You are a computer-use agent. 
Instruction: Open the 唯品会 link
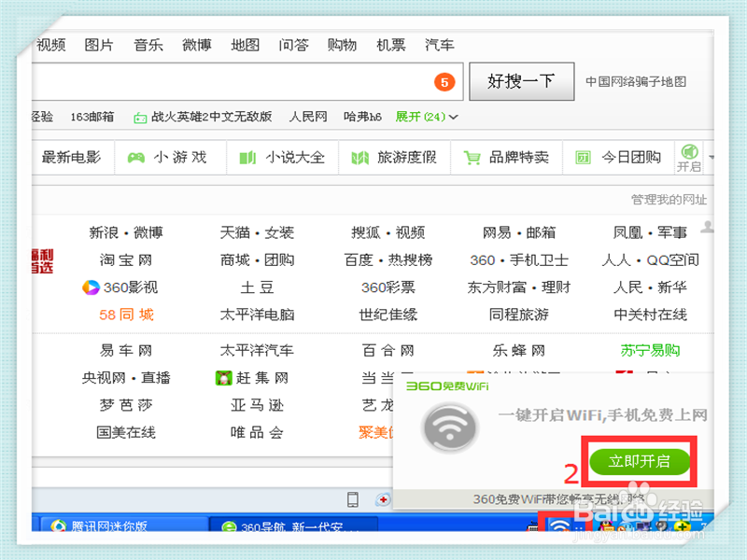(x=258, y=432)
